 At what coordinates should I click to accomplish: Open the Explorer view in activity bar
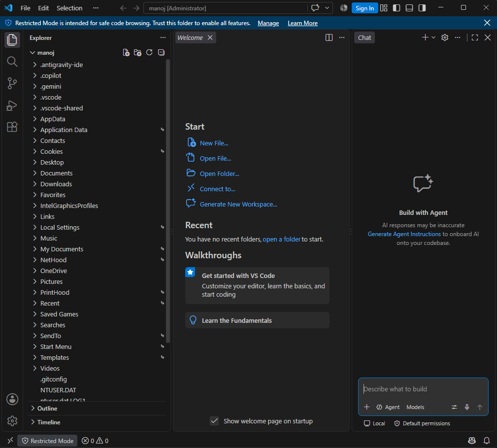point(12,40)
